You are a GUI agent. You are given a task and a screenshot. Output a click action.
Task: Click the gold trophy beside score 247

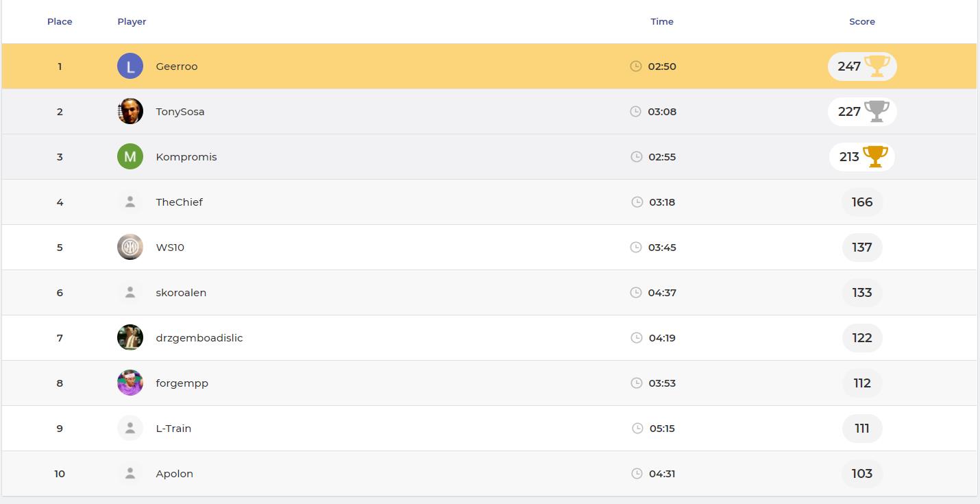click(877, 66)
